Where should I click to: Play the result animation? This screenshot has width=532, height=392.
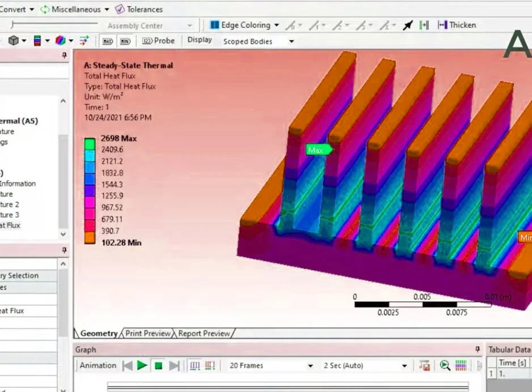point(142,366)
